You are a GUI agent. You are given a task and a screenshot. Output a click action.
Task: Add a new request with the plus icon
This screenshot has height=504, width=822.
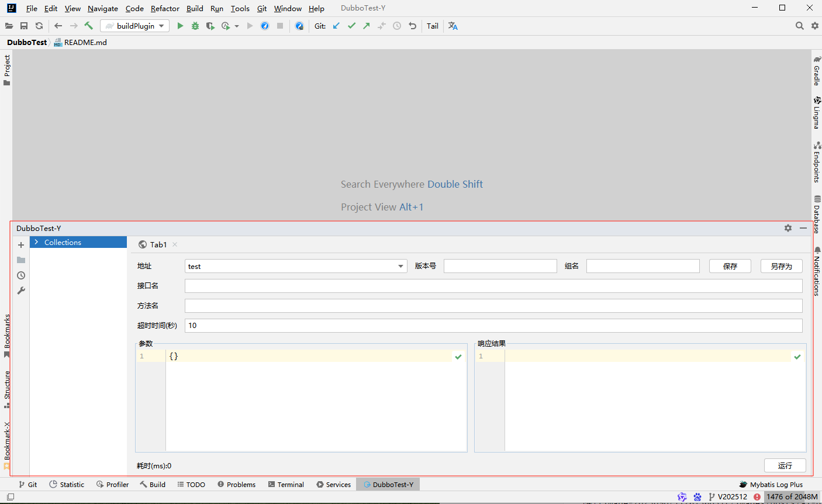(20, 245)
